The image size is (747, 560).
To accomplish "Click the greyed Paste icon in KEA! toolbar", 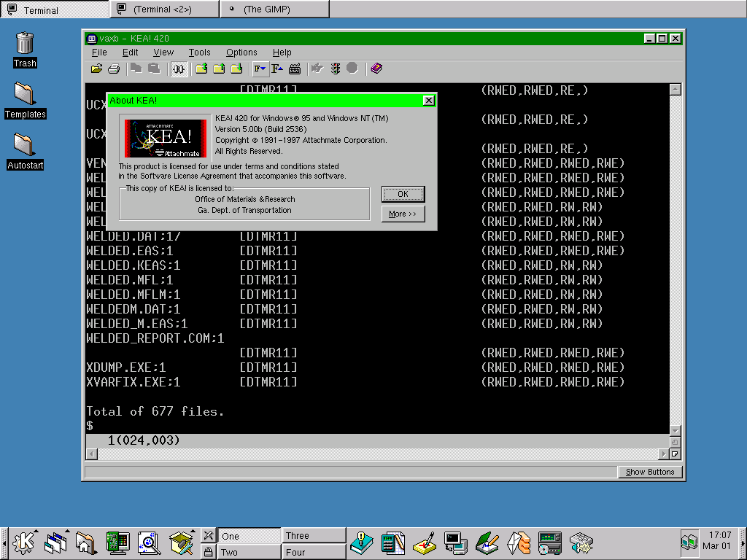I will [x=154, y=69].
